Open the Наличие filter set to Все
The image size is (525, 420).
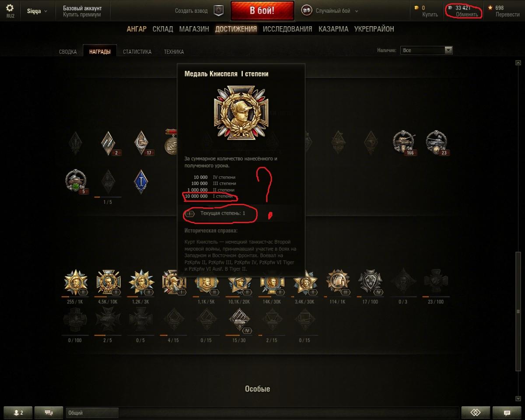[x=426, y=50]
